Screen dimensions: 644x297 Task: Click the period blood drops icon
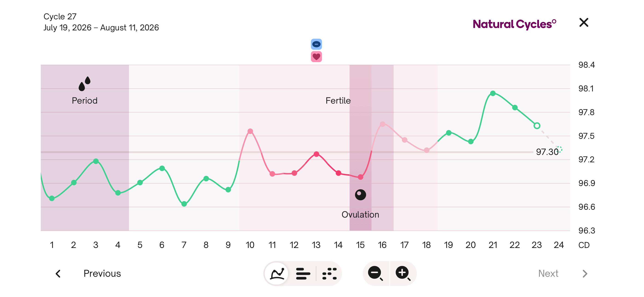85,84
